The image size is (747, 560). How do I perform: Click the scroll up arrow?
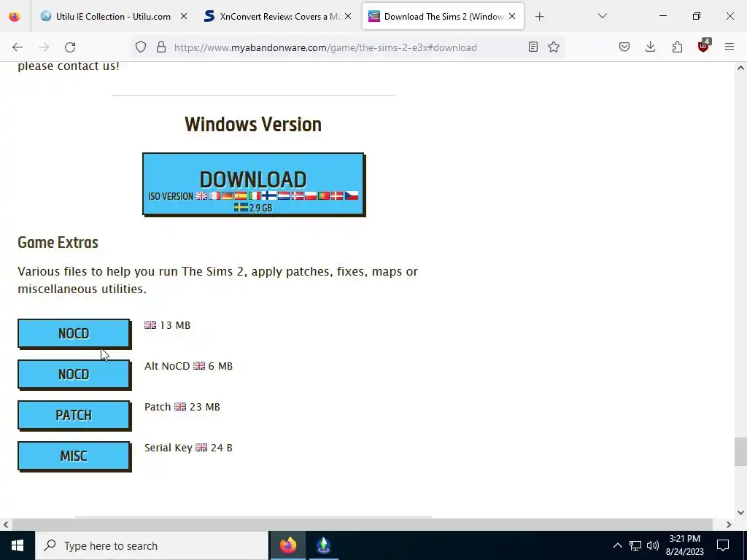(740, 68)
